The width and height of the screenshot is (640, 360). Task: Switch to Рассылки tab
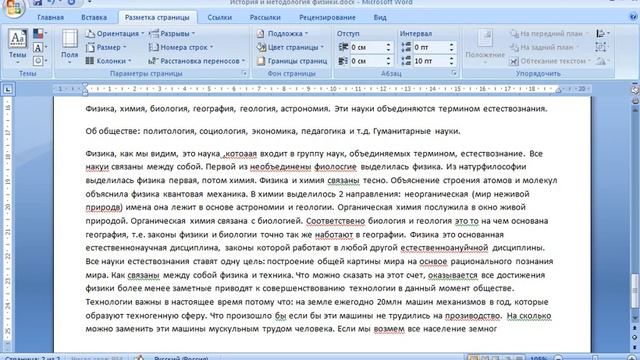tap(265, 18)
